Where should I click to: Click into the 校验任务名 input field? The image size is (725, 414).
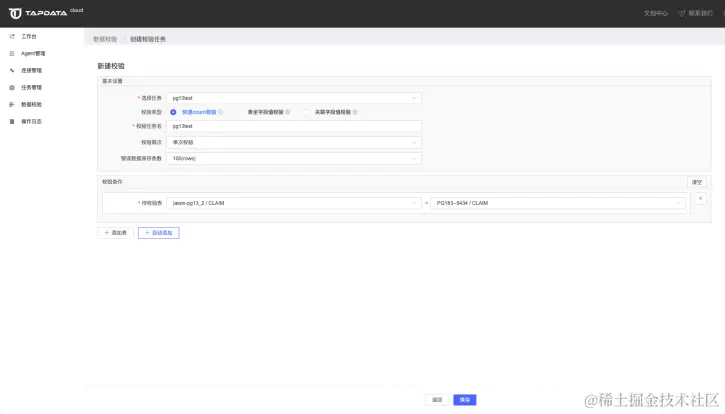294,126
